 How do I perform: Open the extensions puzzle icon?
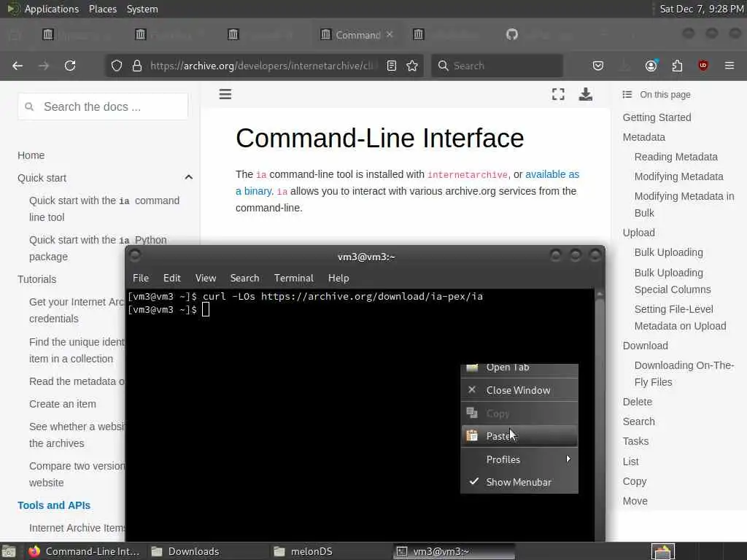tap(677, 66)
